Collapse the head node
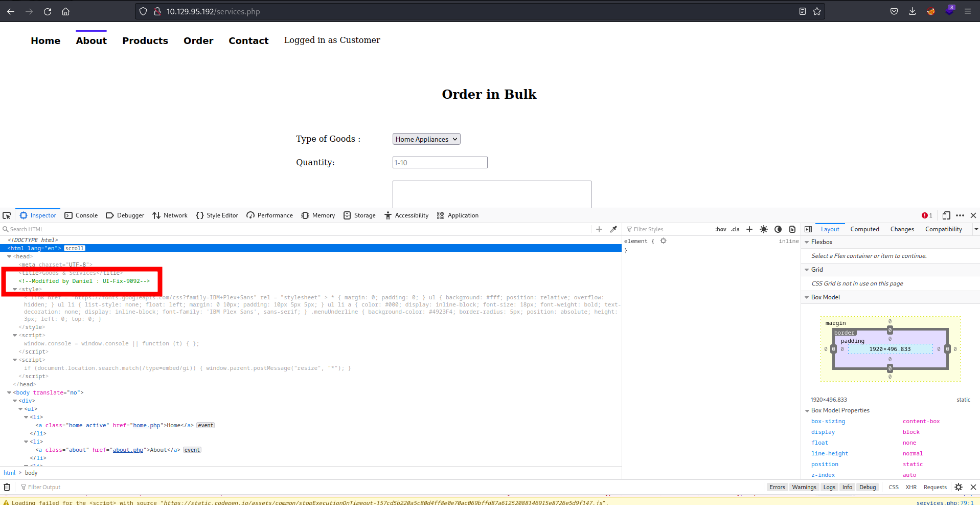 [x=9, y=256]
